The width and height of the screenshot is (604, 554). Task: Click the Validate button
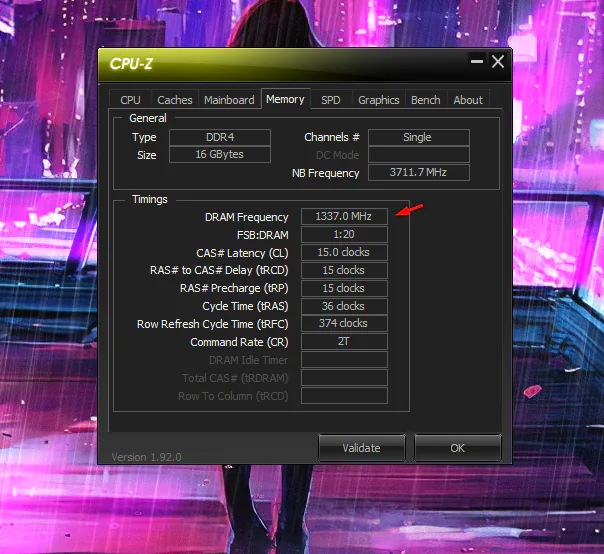coord(361,448)
